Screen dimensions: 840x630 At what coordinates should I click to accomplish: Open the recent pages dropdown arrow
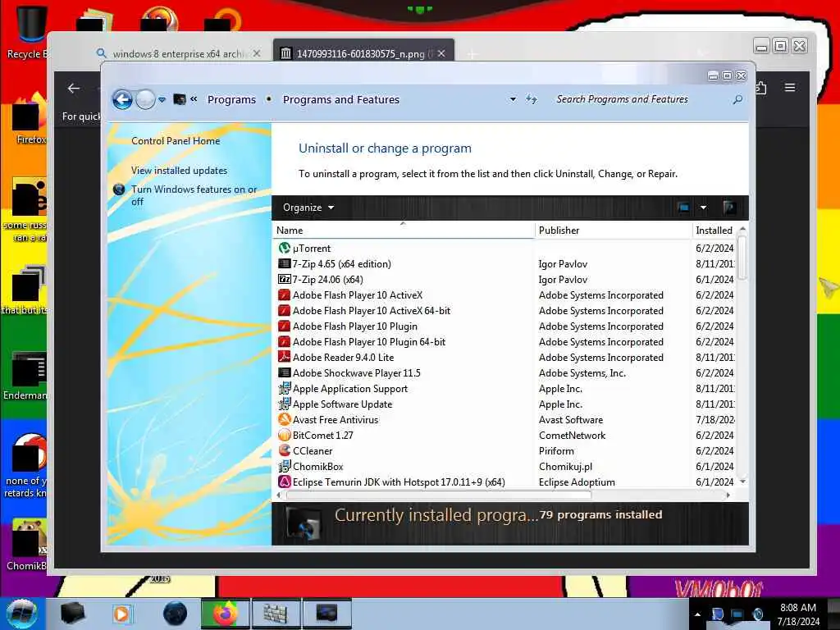162,99
